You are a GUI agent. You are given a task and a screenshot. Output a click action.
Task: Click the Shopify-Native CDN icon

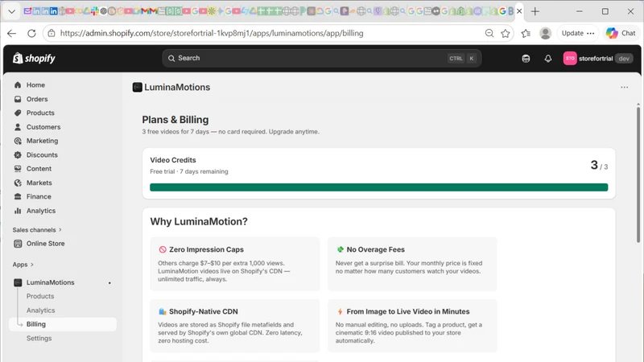(163, 311)
